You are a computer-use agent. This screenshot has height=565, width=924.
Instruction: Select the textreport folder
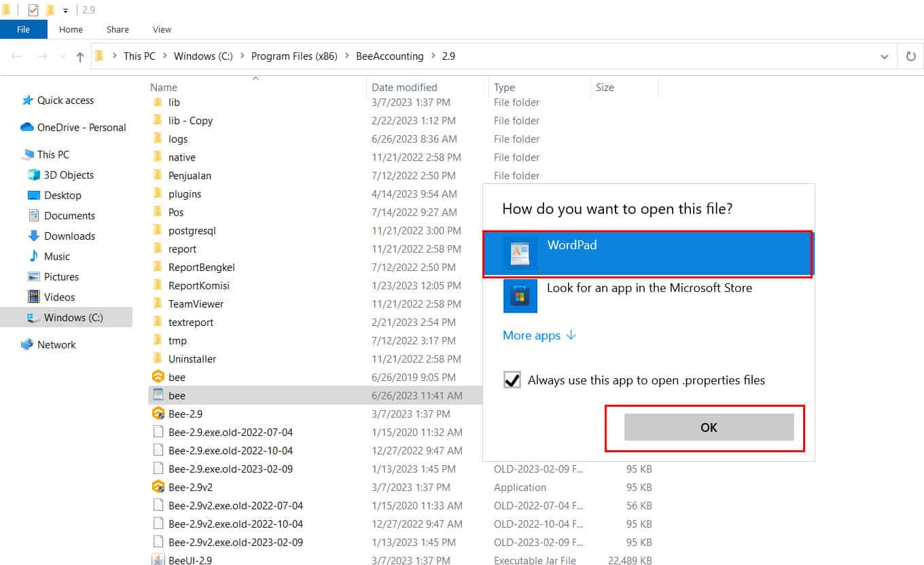coord(191,323)
